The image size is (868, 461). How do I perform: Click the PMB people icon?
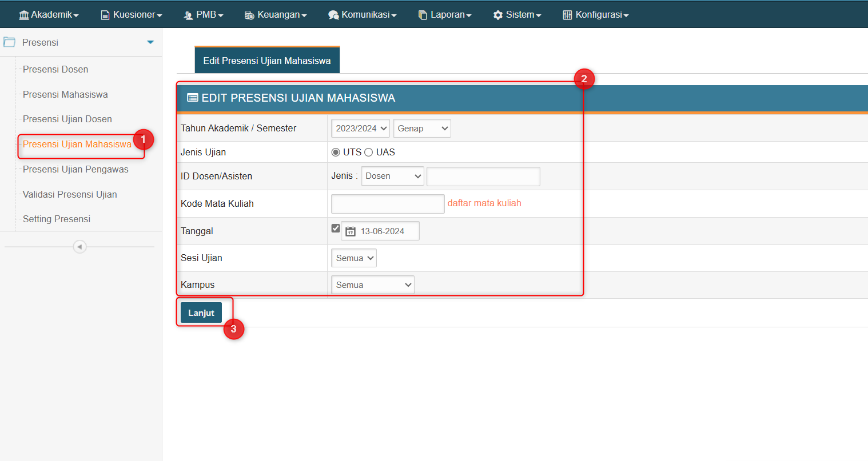pyautogui.click(x=188, y=15)
